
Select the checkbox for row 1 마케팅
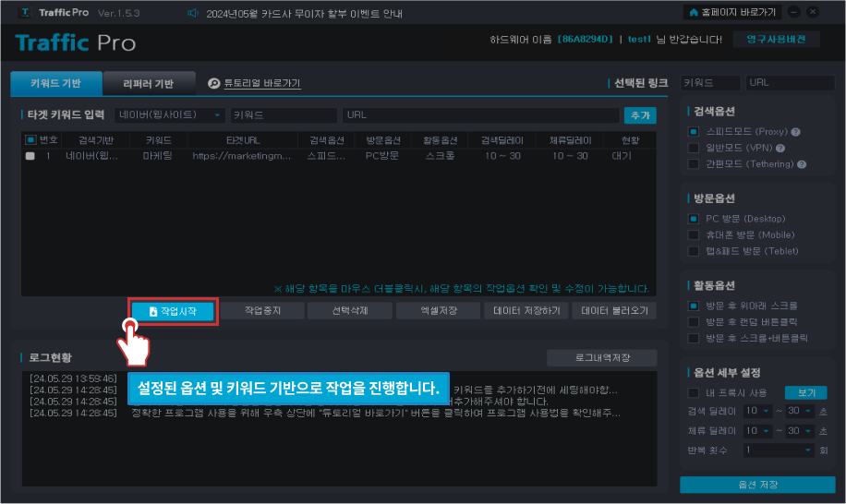pos(30,157)
